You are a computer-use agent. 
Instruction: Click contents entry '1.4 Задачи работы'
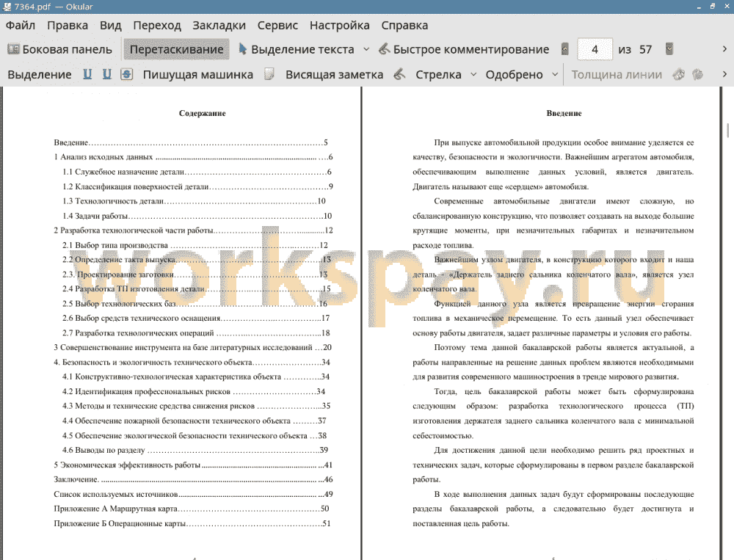click(197, 216)
